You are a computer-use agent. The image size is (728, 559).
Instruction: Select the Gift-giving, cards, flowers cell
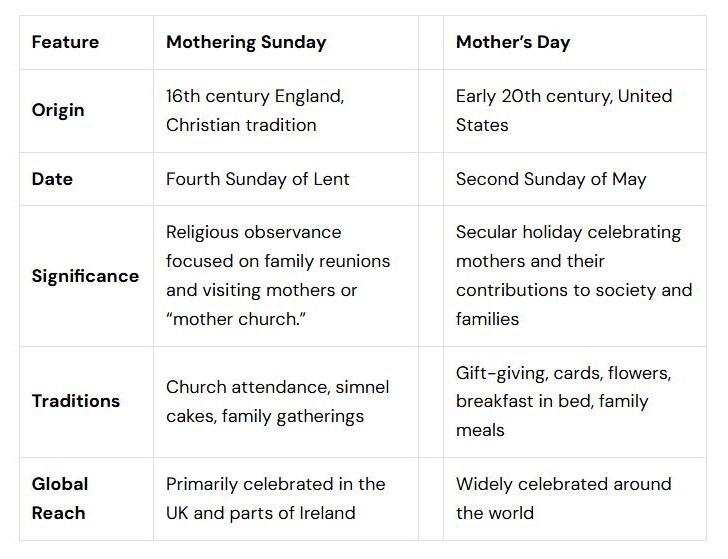(x=575, y=402)
